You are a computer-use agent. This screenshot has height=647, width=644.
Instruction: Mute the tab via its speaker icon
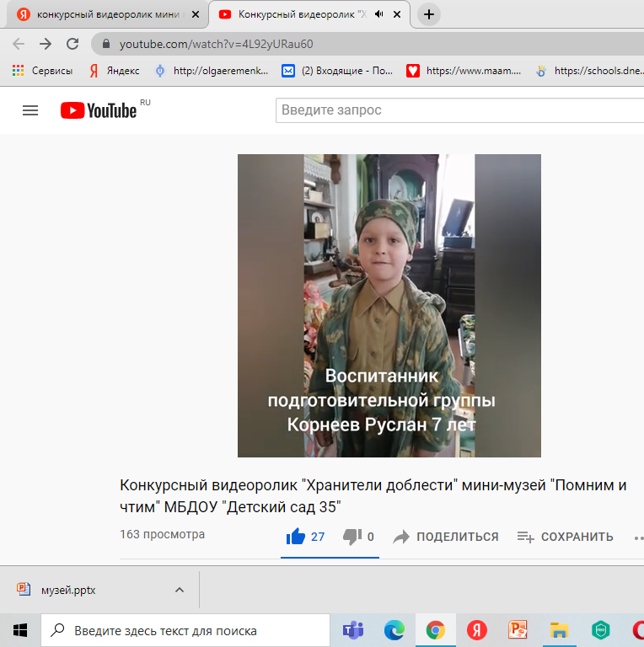(x=378, y=14)
